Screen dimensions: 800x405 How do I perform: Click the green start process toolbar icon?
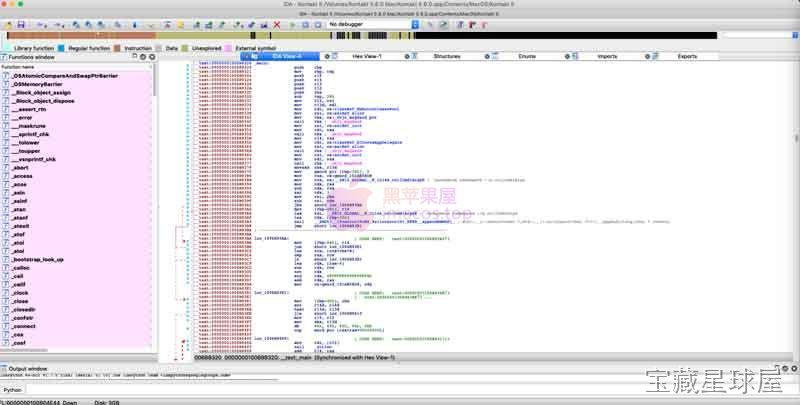click(292, 24)
